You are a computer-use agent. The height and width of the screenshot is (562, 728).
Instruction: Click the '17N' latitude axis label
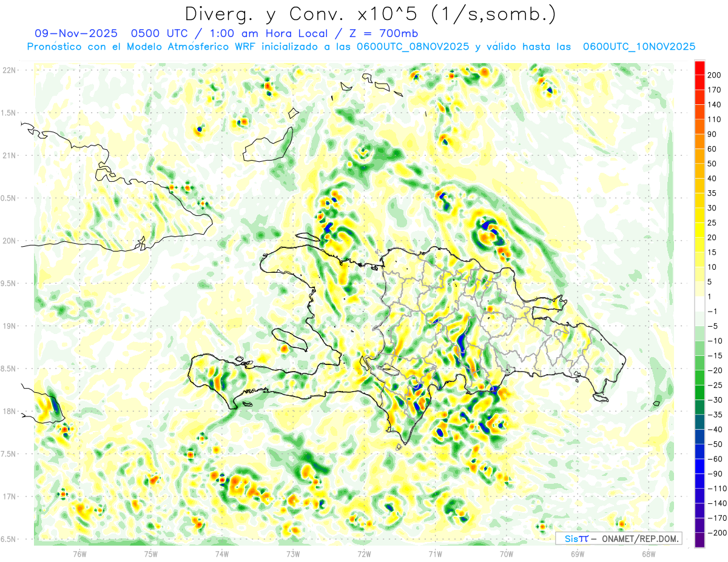[x=10, y=497]
